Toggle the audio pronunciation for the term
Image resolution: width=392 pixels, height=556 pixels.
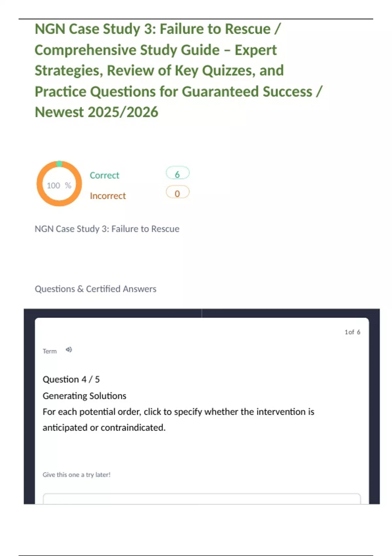coord(68,350)
